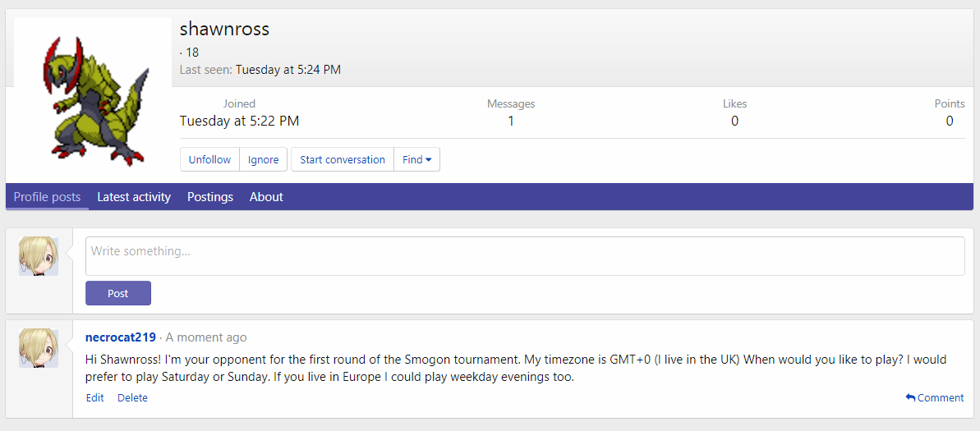Open the Postings tab

coord(210,197)
